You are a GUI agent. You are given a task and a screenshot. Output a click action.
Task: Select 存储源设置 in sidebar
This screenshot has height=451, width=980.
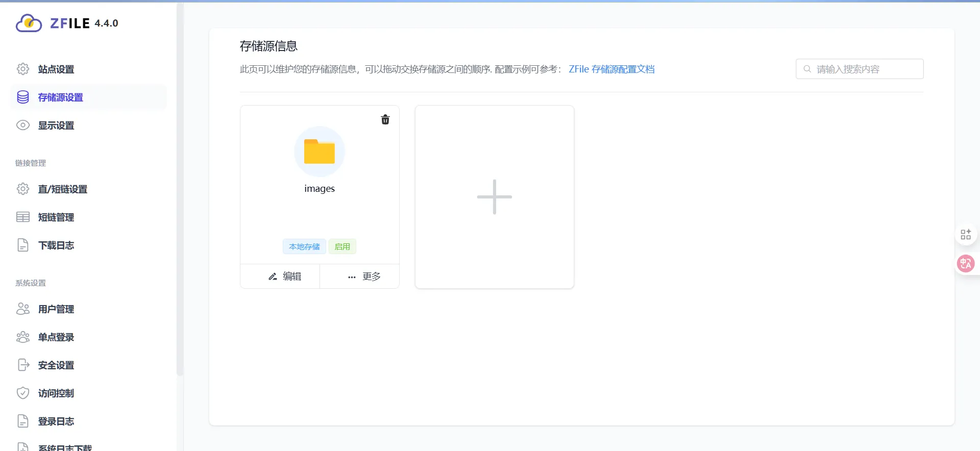tap(88, 97)
